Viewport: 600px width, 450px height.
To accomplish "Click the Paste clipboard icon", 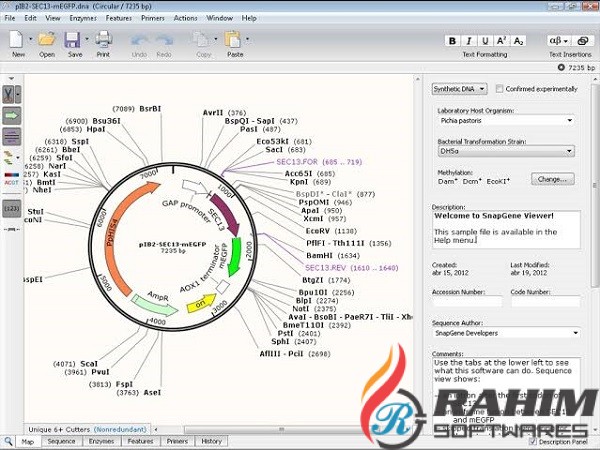I will click(234, 40).
